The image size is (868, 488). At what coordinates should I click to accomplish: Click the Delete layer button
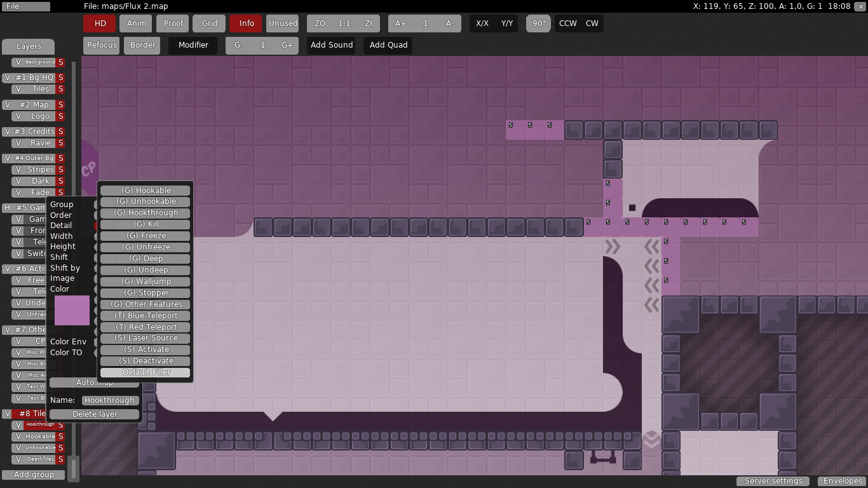[95, 414]
